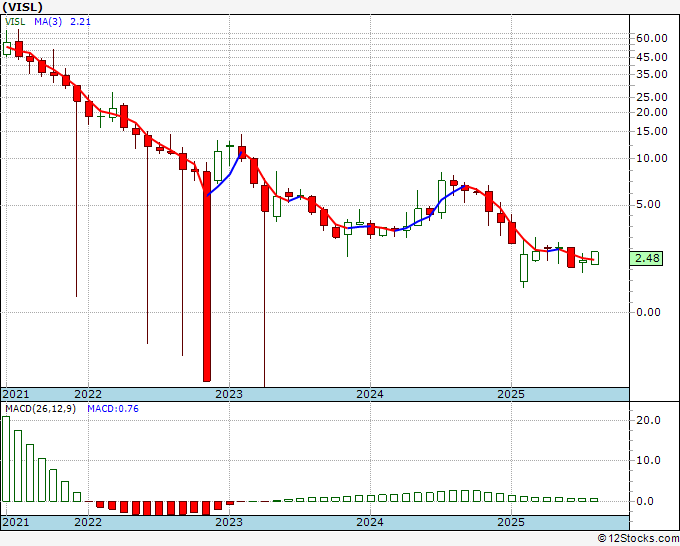Viewport: 680px width, 546px height.
Task: Click the 5.00 price axis label
Action: [648, 204]
